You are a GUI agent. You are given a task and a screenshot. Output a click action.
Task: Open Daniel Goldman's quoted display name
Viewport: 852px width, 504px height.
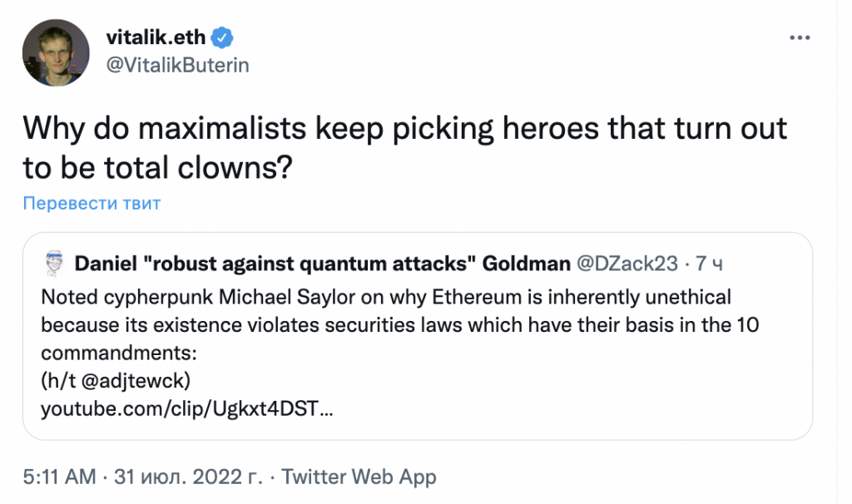[x=322, y=264]
